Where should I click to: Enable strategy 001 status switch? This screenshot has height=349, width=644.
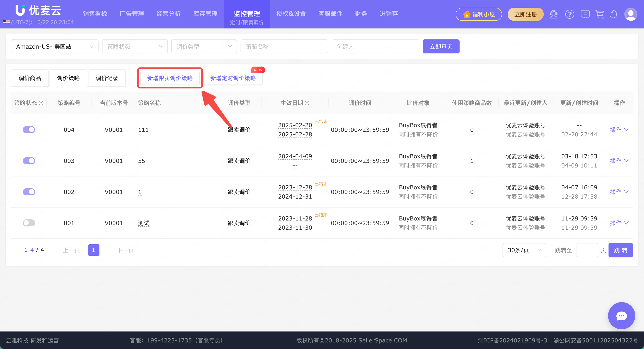29,223
